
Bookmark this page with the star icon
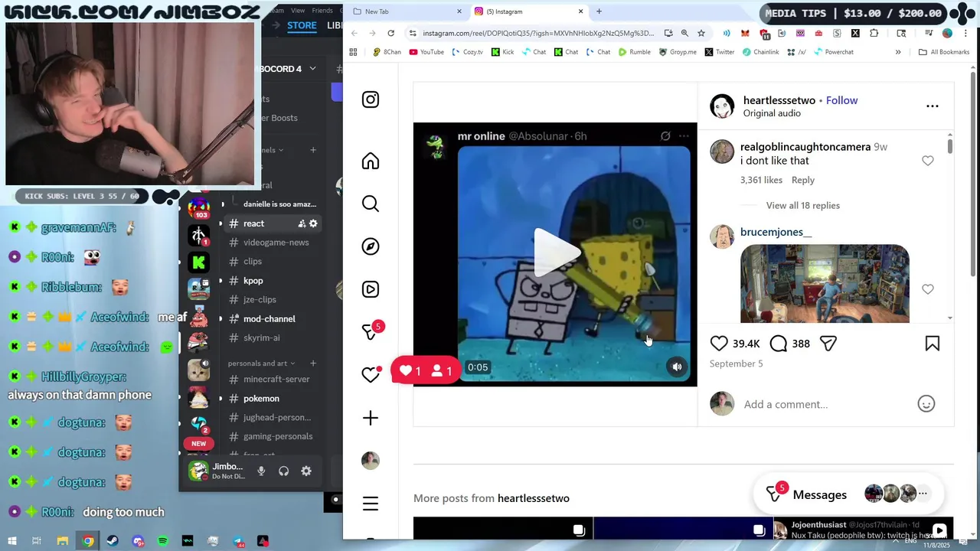click(x=701, y=33)
